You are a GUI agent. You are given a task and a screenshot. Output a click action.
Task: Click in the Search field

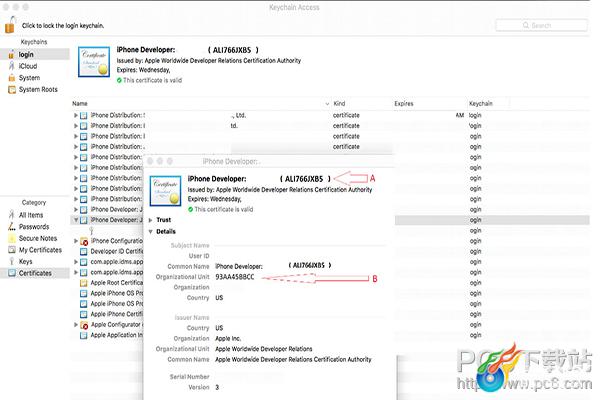click(541, 25)
